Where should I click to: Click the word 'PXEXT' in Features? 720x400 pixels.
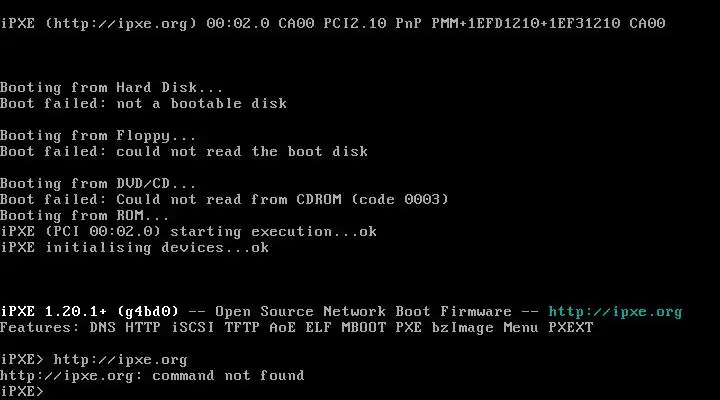point(571,327)
